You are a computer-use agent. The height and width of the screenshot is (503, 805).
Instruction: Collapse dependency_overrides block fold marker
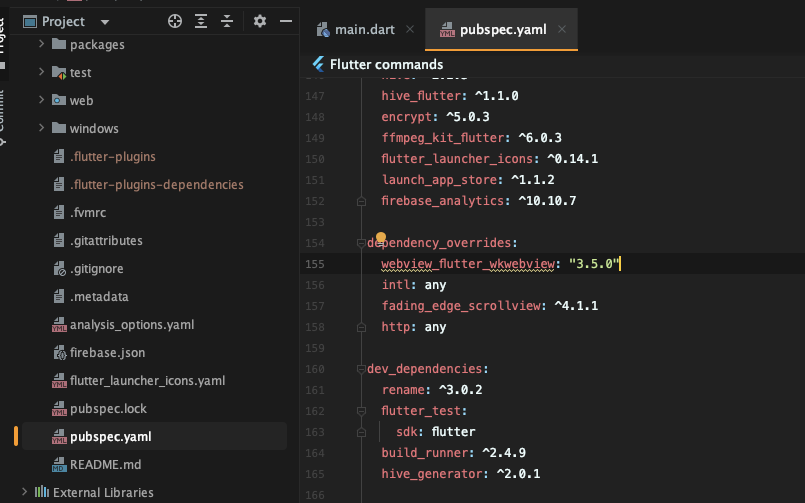click(361, 243)
